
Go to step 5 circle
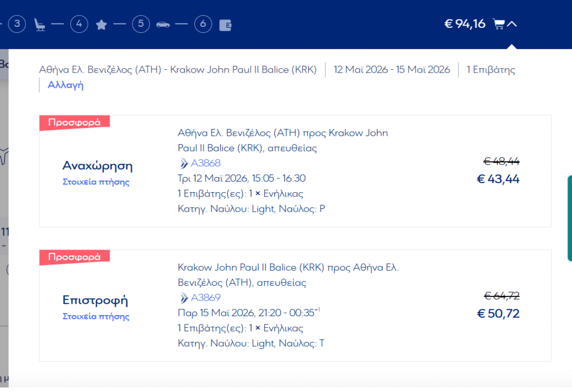(x=141, y=24)
